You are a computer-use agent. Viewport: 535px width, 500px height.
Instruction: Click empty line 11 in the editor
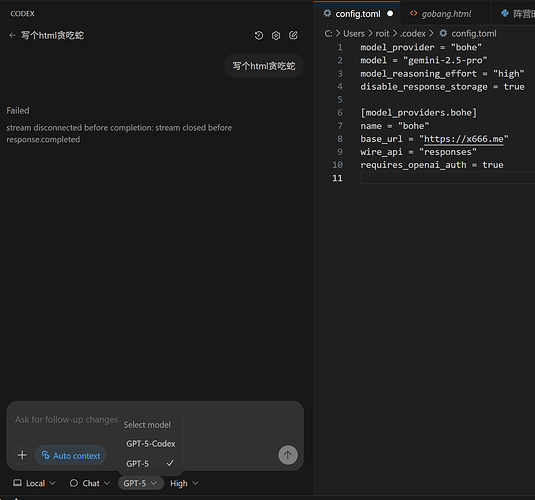[x=447, y=178]
